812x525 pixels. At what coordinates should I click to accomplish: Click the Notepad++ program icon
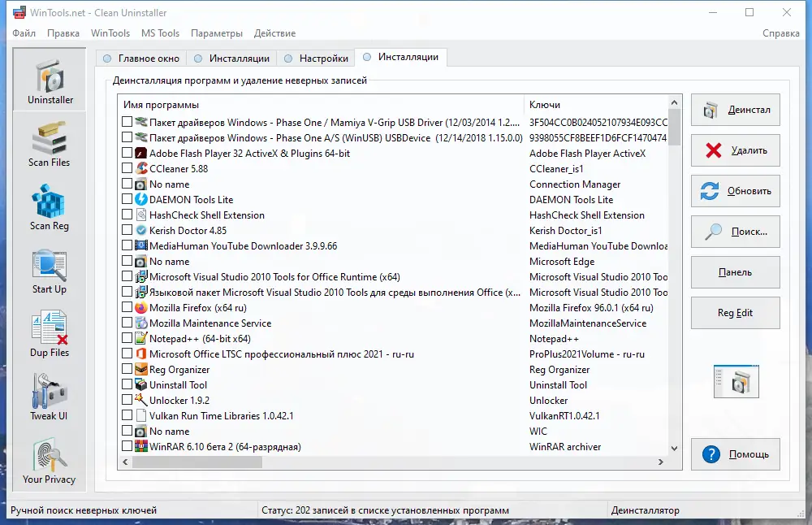140,338
